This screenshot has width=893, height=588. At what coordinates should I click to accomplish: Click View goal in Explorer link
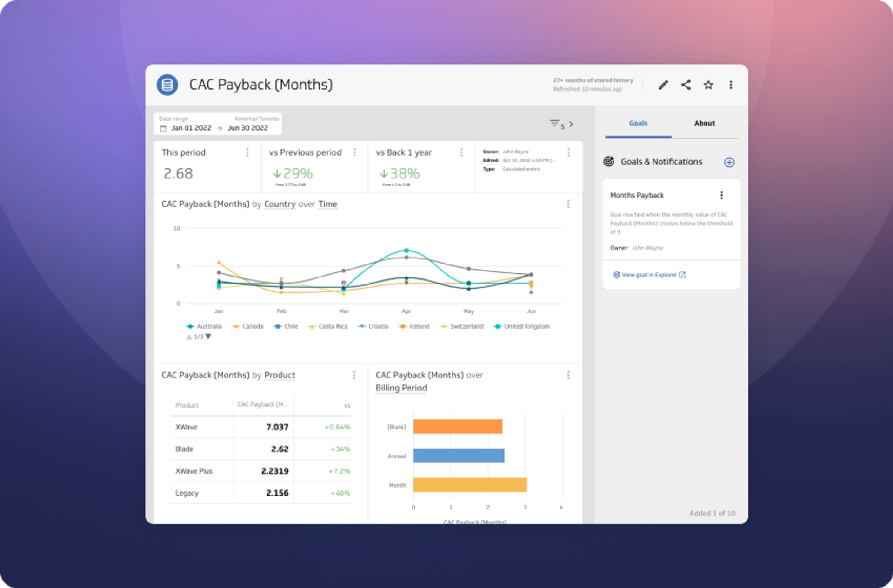650,274
